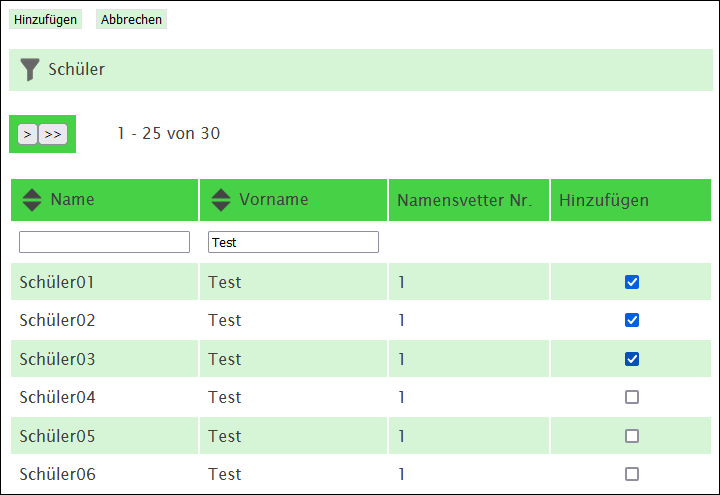Check the Hinzufügen checkbox for Schüler05

pos(632,436)
